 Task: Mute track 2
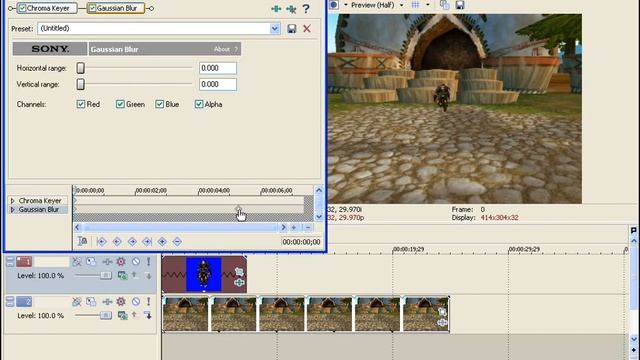click(x=136, y=302)
